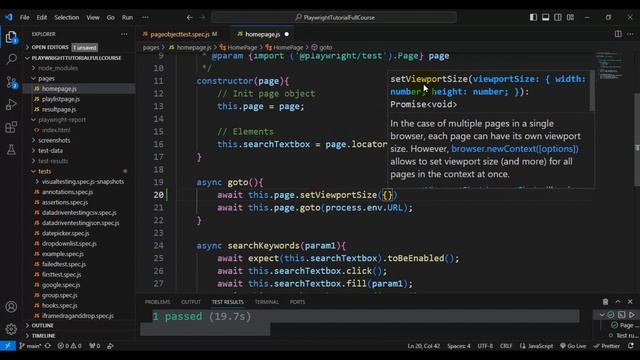Click the Explorer more actions ellipsis
This screenshot has height=360, width=640.
[x=124, y=34]
